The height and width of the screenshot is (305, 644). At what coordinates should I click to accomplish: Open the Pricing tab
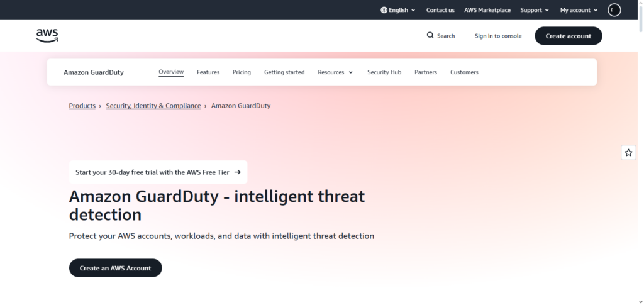pyautogui.click(x=241, y=72)
